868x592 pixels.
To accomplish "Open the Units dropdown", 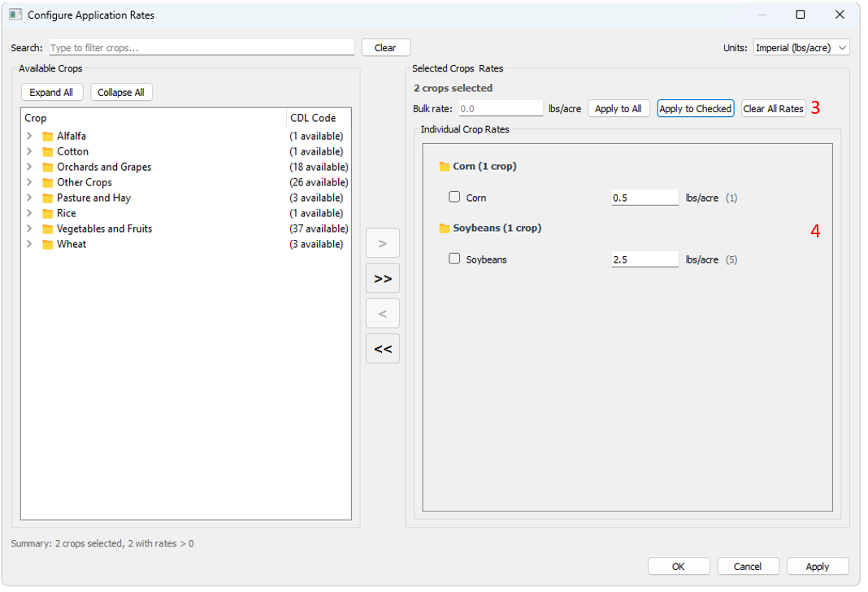I will [x=801, y=48].
